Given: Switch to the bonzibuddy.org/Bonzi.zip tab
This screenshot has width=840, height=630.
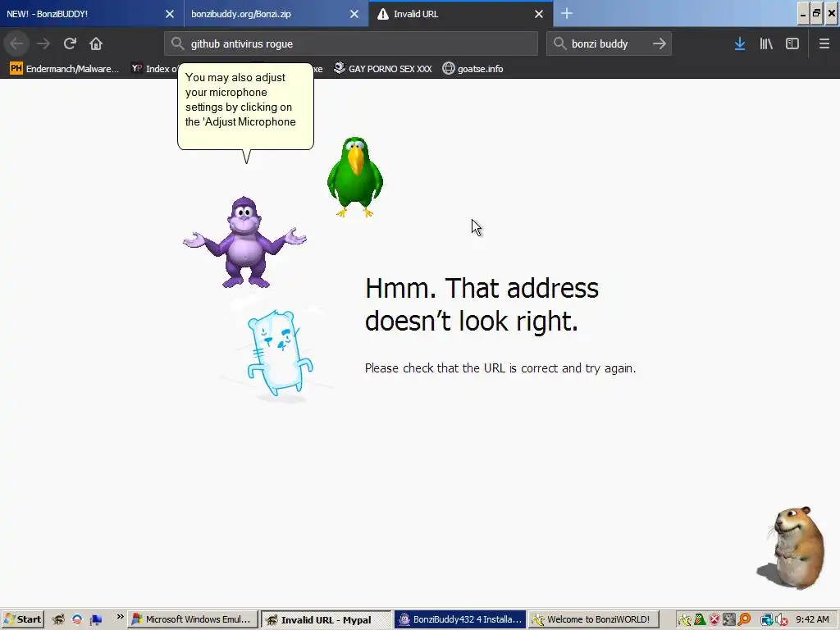Looking at the screenshot, I should click(x=268, y=14).
